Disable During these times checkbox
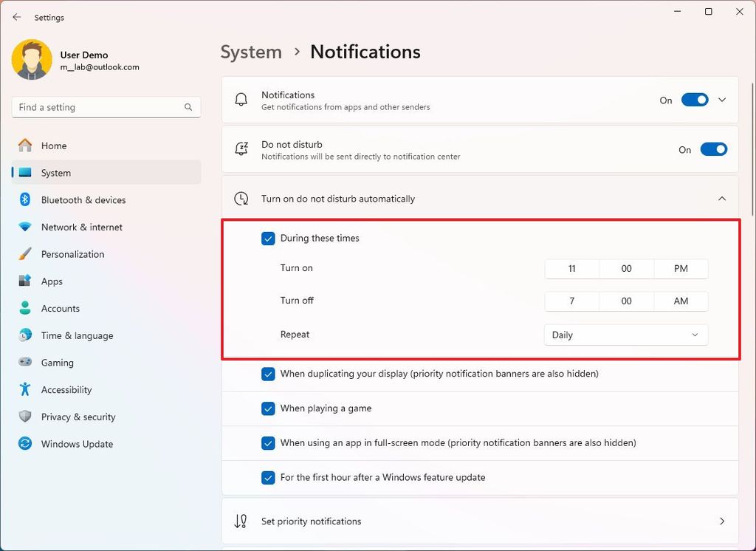Screen dimensions: 756x551 tap(268, 238)
